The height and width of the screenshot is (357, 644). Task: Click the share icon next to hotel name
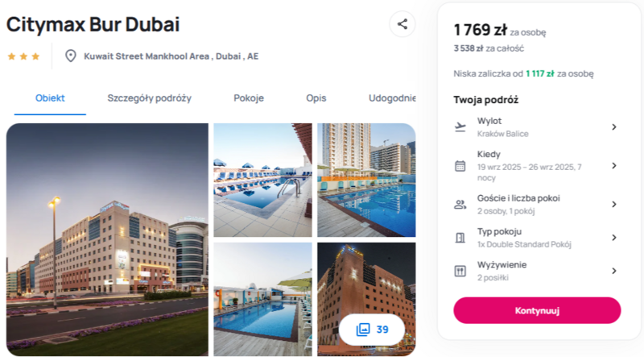pos(402,24)
